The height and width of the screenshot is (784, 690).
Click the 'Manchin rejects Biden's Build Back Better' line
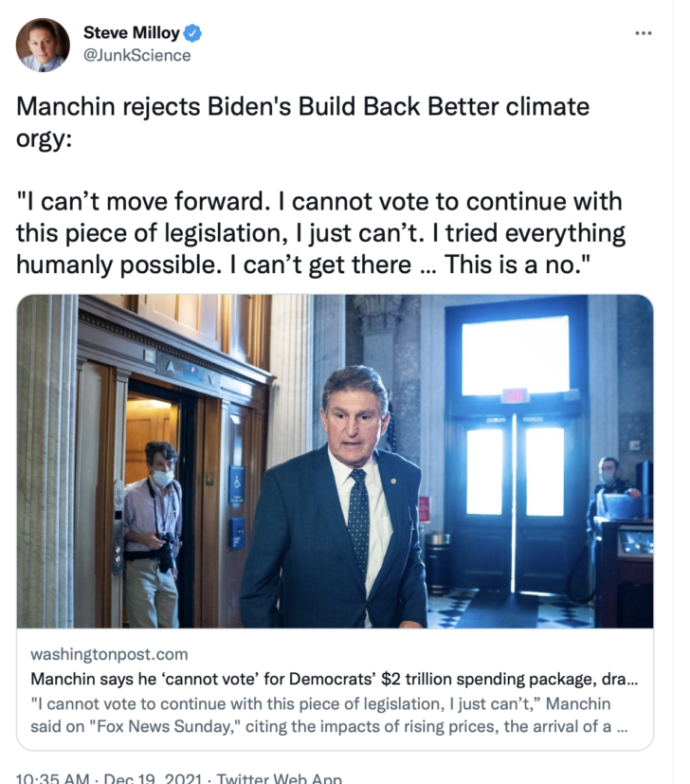tap(303, 106)
